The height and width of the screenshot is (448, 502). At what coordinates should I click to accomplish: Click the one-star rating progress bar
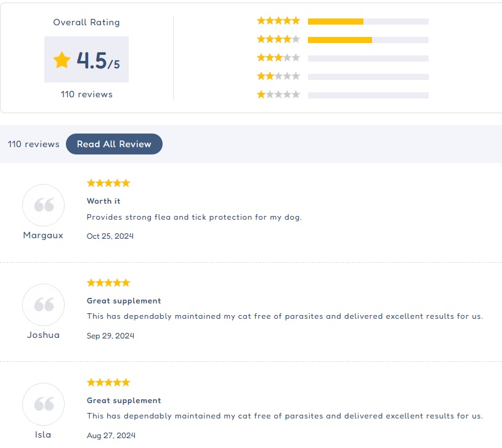coord(368,95)
